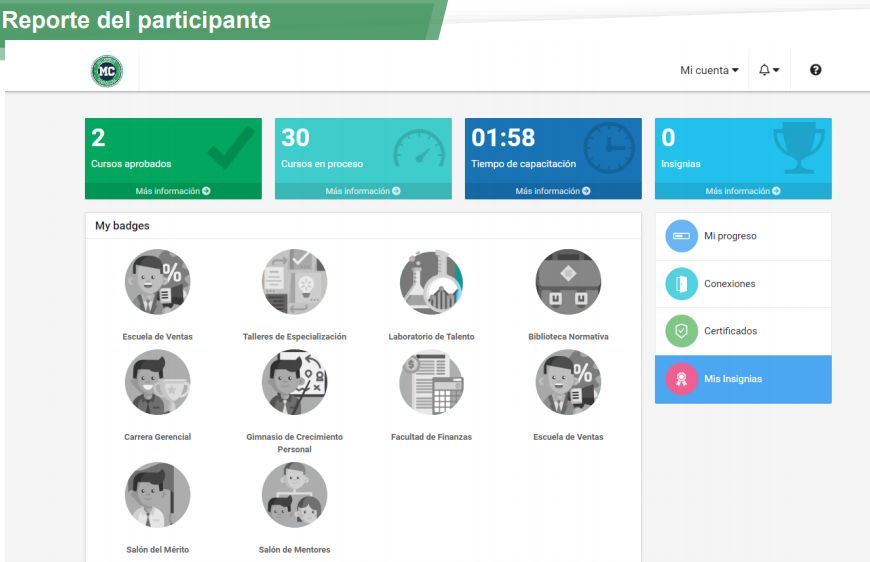Click the MC logo in header

107,71
